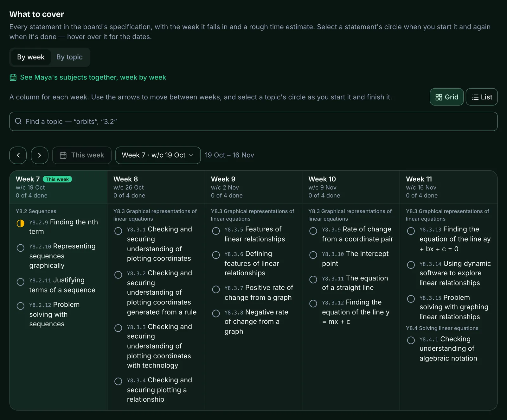
Task: Mark Y8.3.5 Features of linear relationships circle
Action: [x=216, y=231]
